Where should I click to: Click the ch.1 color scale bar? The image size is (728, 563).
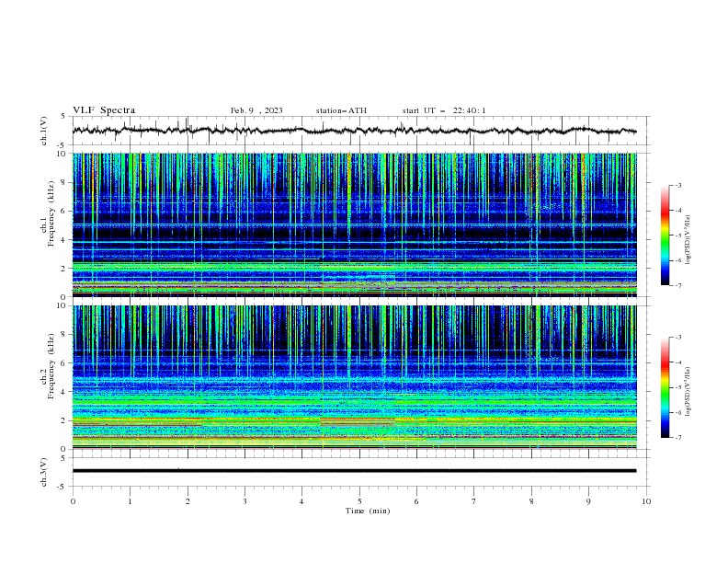665,236
